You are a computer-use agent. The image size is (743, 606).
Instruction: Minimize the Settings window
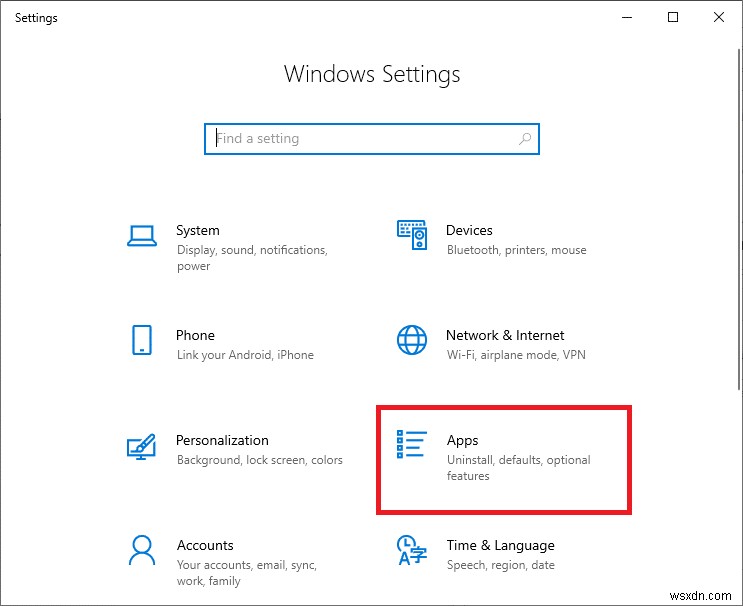tap(627, 18)
